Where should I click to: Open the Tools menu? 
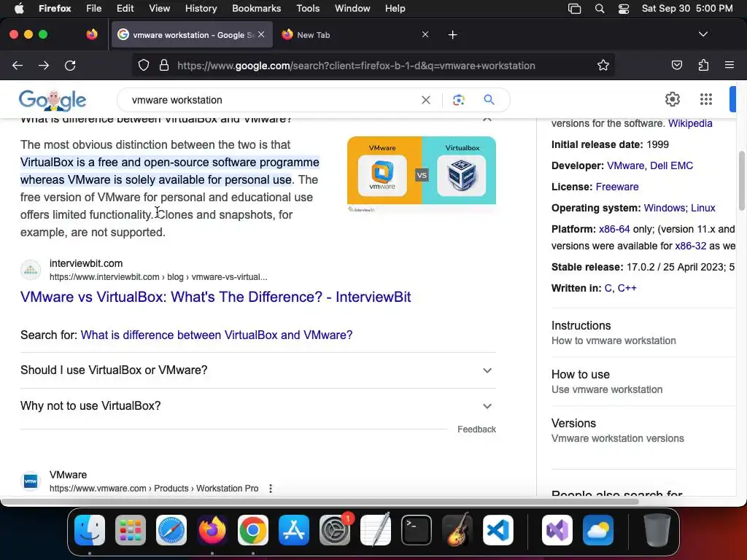(309, 9)
